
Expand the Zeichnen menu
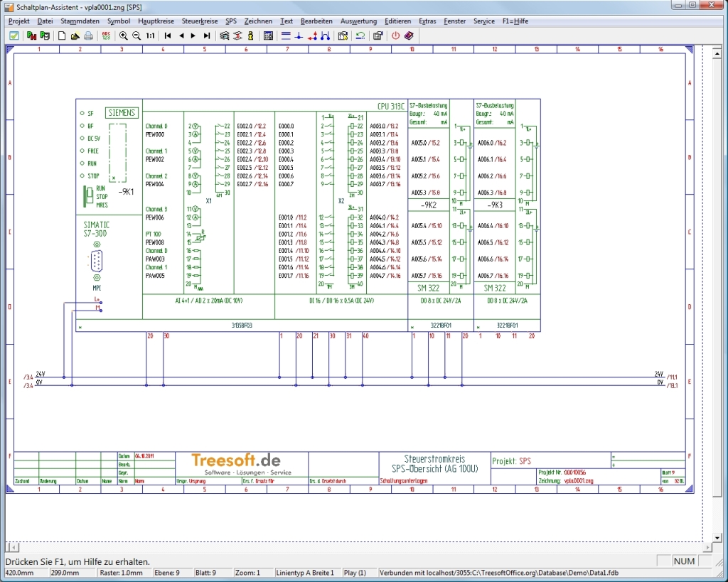[x=258, y=21]
